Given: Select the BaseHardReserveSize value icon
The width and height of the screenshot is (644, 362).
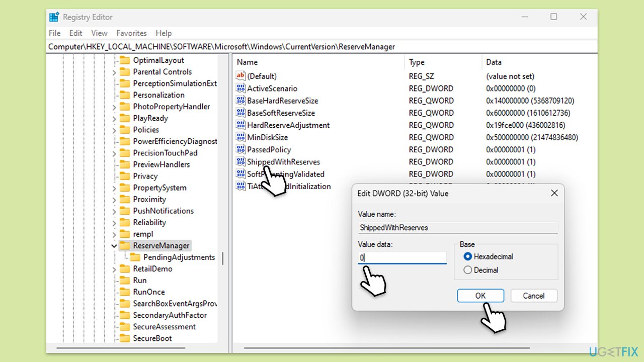Looking at the screenshot, I should (x=241, y=101).
